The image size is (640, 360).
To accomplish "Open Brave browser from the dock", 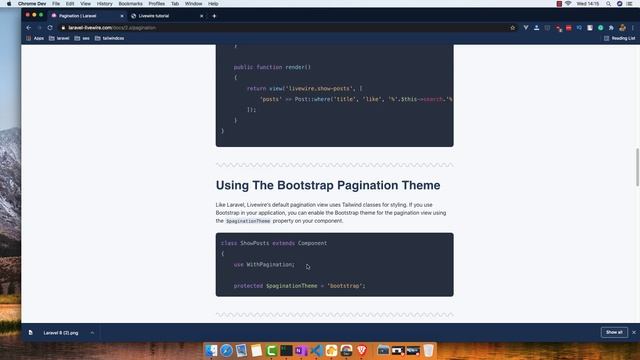I will tap(362, 350).
